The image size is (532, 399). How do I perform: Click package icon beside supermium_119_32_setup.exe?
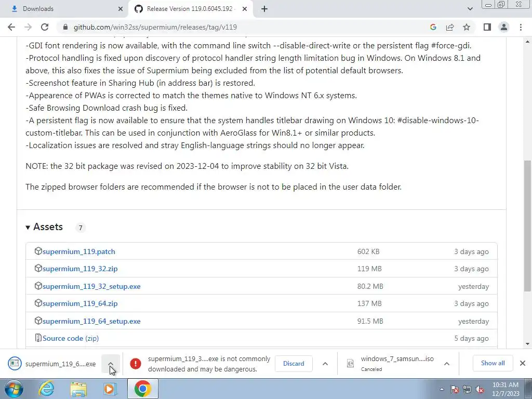pos(38,286)
